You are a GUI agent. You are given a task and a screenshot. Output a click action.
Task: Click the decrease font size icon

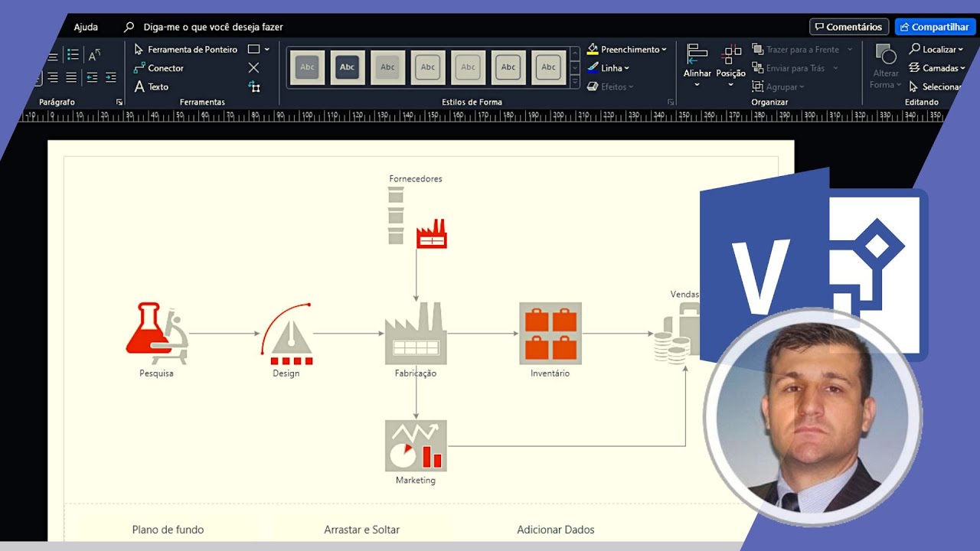94,54
